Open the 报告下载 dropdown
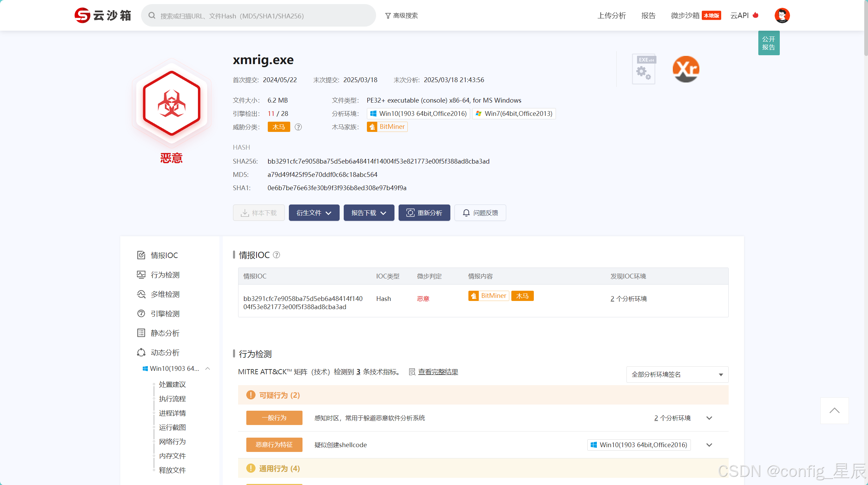 pos(369,213)
